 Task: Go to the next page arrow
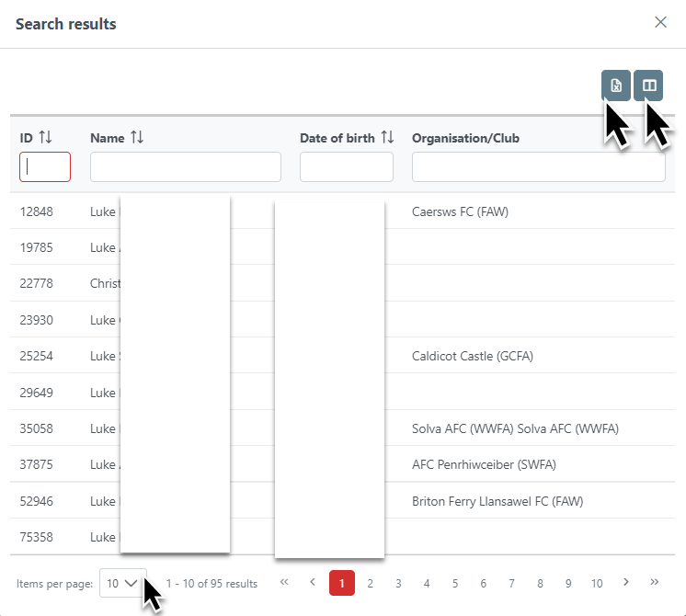tap(625, 582)
